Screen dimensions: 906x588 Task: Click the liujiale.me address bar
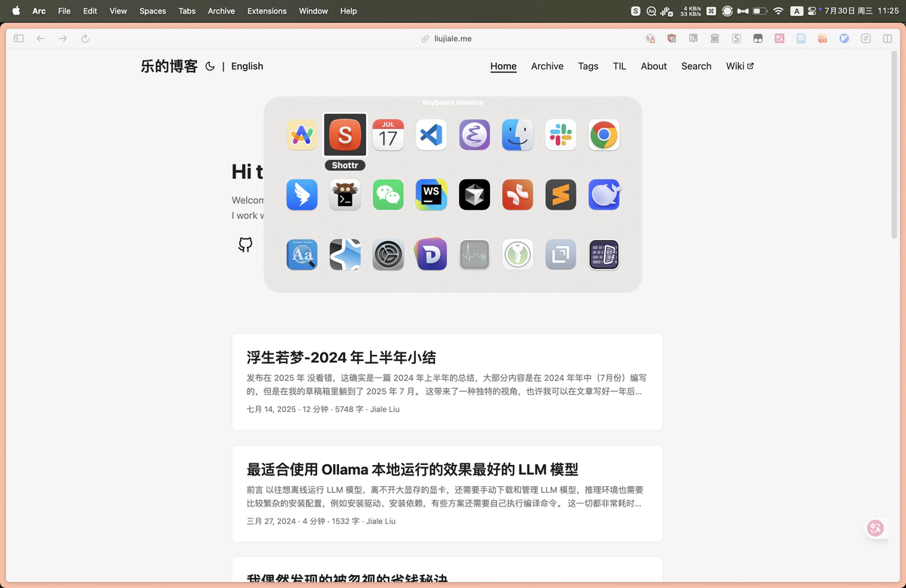tap(452, 38)
